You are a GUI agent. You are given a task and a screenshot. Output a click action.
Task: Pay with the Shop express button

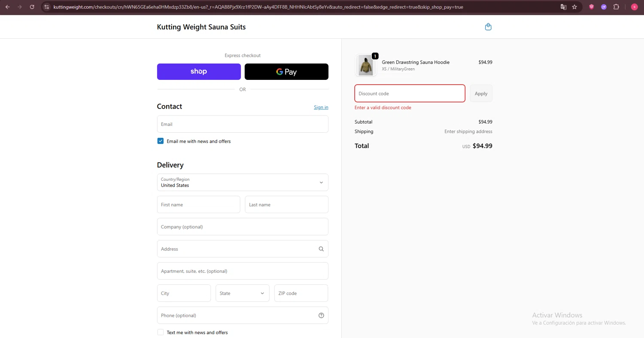199,72
